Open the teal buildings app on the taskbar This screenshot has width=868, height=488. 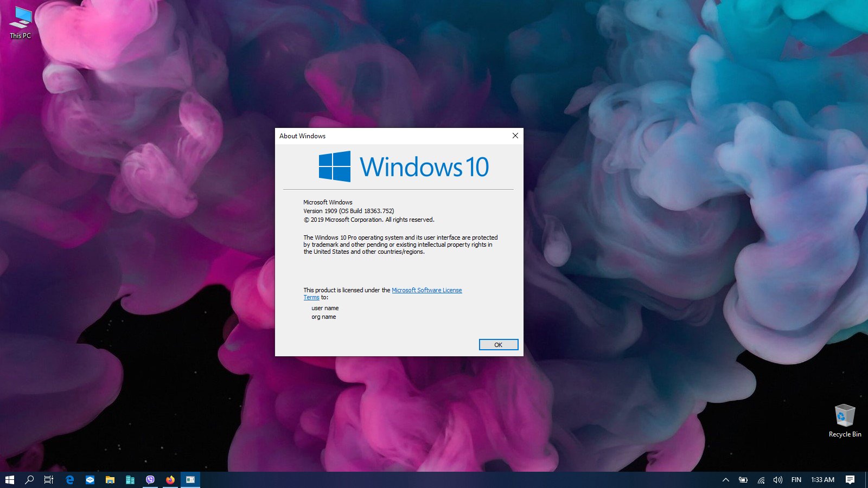[x=130, y=480]
